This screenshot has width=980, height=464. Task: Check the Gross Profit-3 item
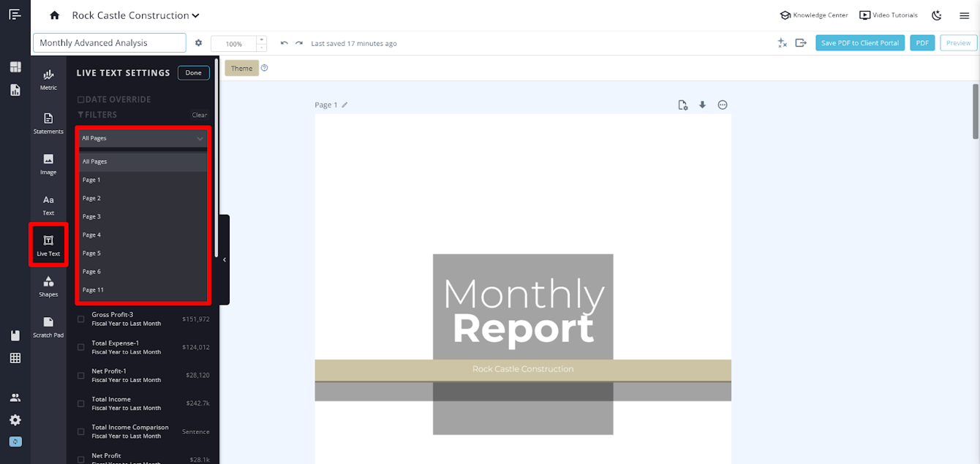[81, 319]
